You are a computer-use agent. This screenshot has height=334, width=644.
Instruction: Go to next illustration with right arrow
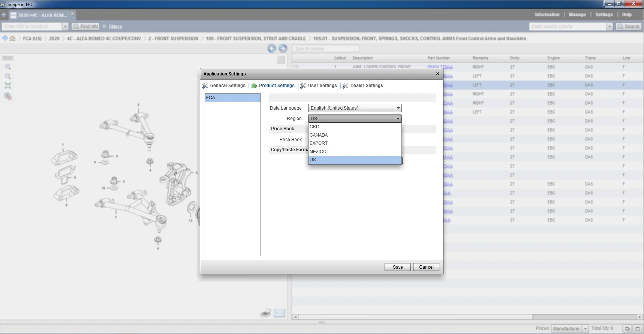283,48
